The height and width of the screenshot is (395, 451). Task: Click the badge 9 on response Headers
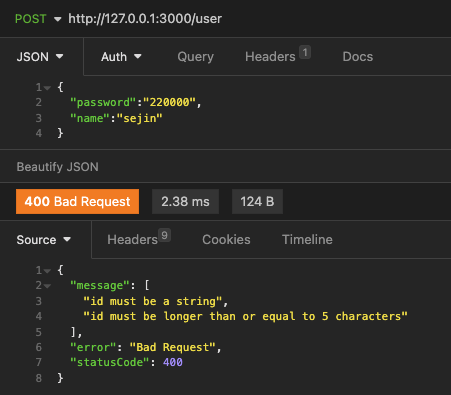click(164, 235)
